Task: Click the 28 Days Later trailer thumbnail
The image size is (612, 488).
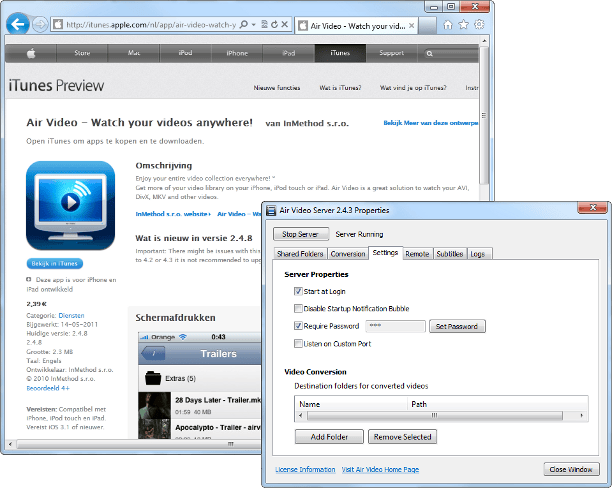Action: coord(155,405)
